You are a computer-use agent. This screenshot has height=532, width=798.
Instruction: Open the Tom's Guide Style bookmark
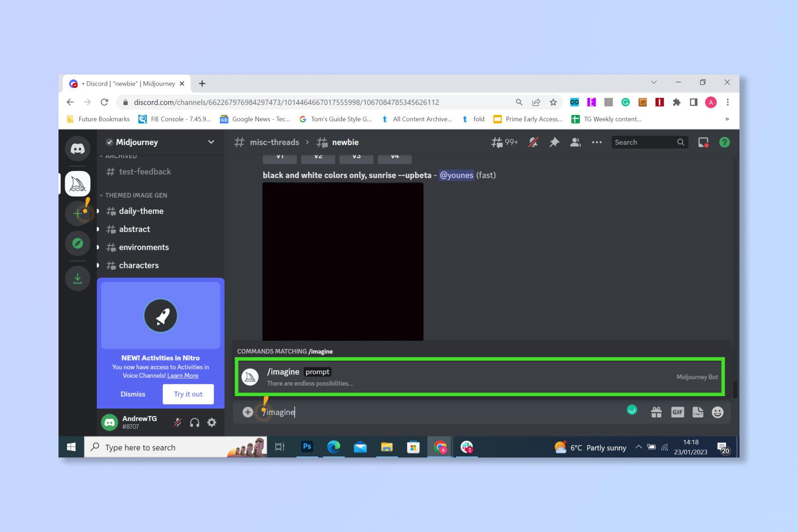(x=335, y=119)
